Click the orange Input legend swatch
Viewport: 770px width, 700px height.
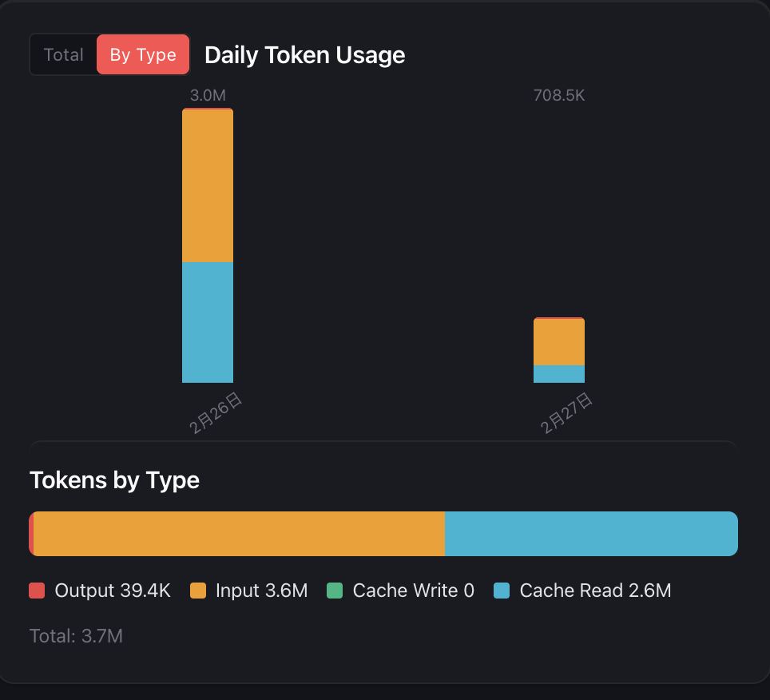point(198,591)
